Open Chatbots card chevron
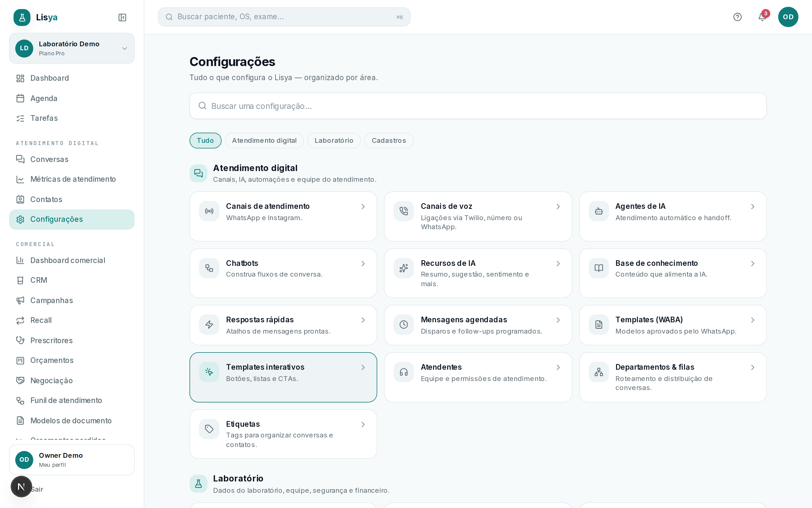 pyautogui.click(x=363, y=264)
